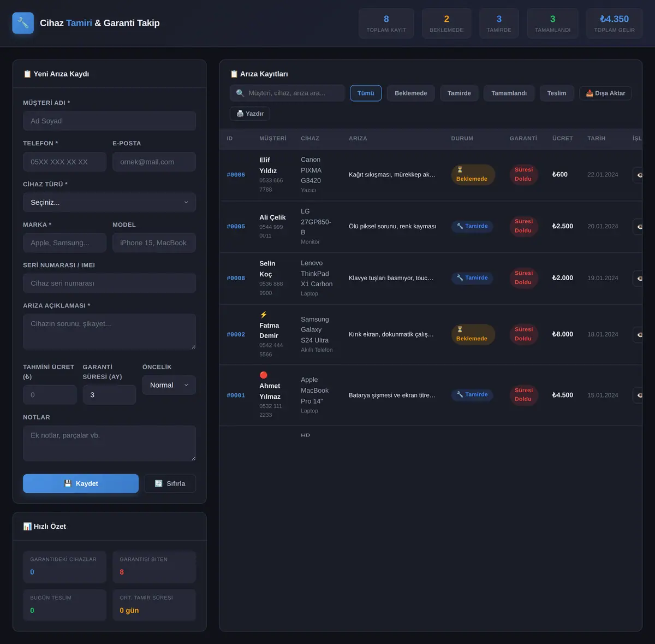Click record ID #0005
Screen dimensions: 655x644
236,227
